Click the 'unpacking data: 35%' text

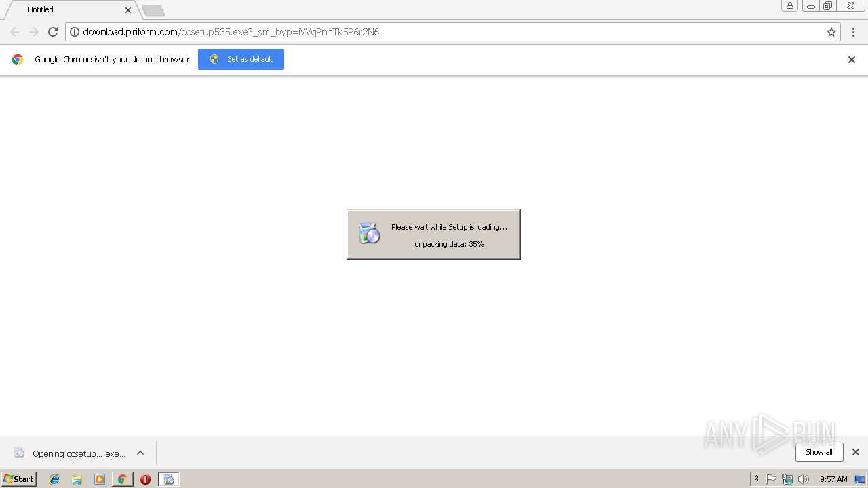coord(449,244)
